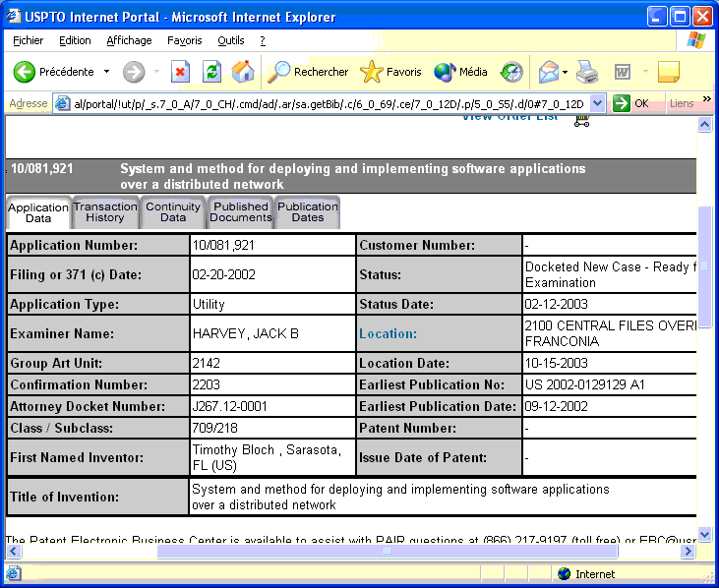Open the Rechercher search pane
Viewport: 719px width, 588px height.
point(308,72)
